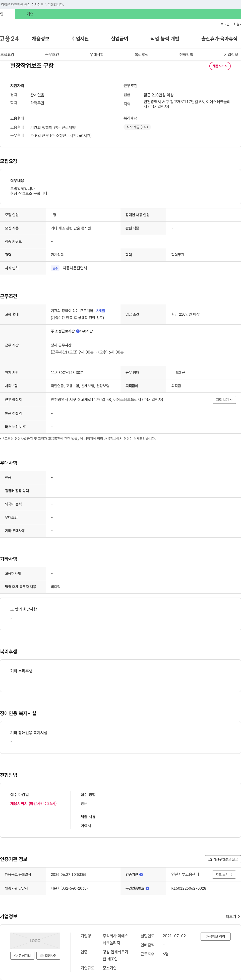Click the deadline text 채용시까지 (마감시간 : 24시)
Viewport: 241px width, 980px height.
click(x=33, y=803)
